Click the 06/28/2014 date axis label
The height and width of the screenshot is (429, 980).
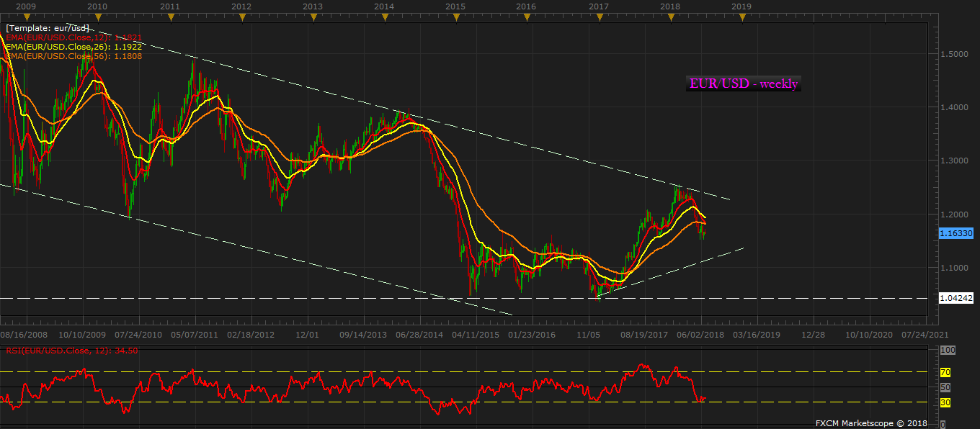(x=419, y=335)
